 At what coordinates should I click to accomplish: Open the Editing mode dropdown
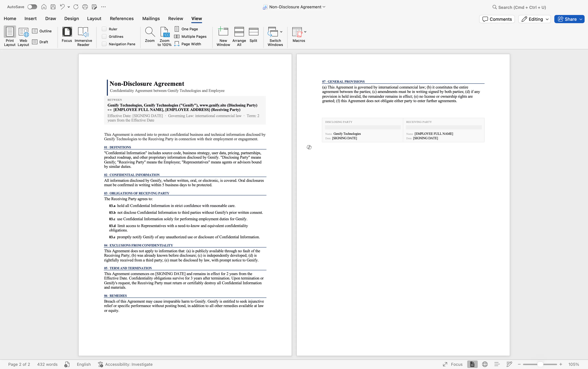535,19
